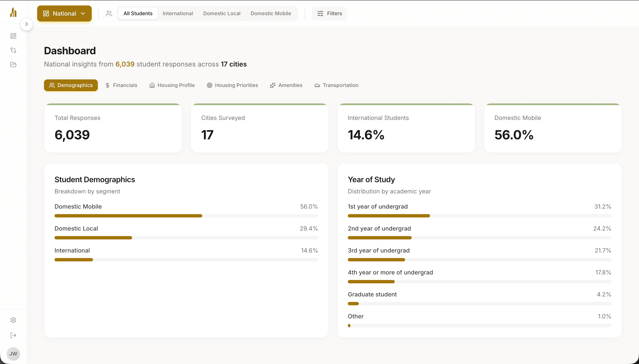The width and height of the screenshot is (639, 364).
Task: Select the International segment filter
Action: click(x=178, y=14)
